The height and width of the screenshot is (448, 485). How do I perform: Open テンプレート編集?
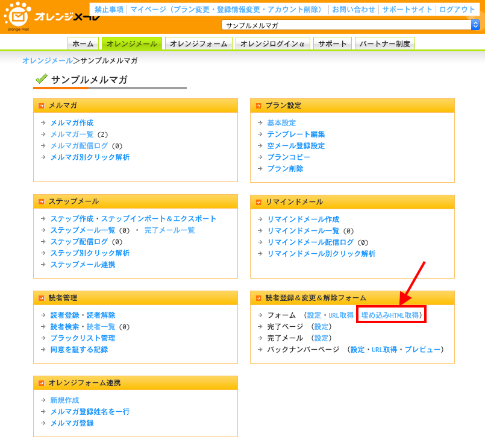point(296,134)
